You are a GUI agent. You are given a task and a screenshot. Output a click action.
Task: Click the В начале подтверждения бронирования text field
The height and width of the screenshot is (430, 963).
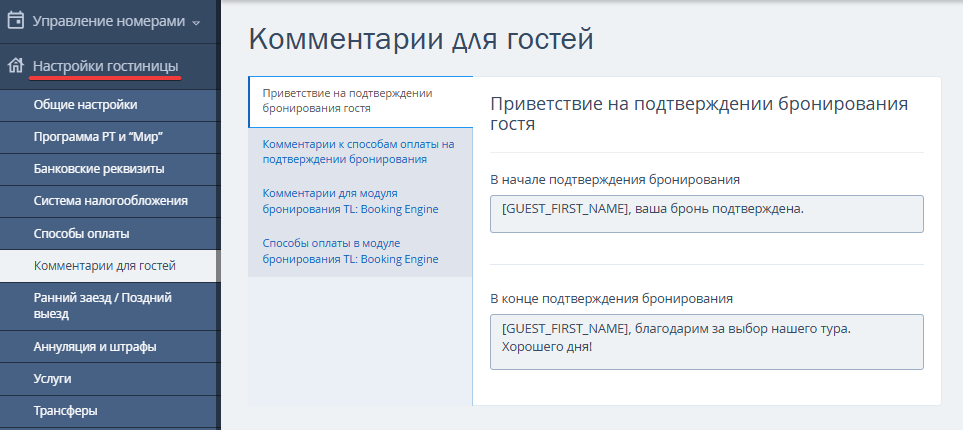coord(706,214)
